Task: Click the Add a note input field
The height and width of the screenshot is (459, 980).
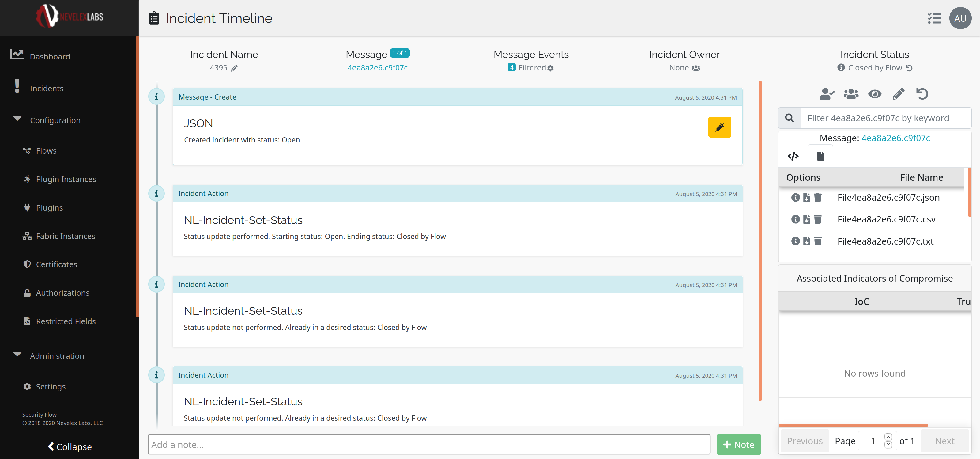Action: (428, 444)
